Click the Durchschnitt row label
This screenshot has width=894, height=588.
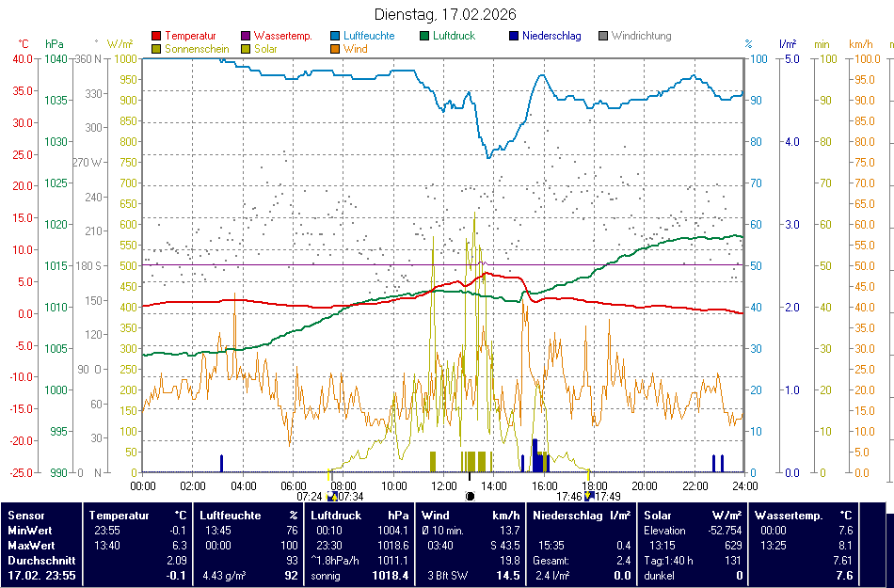click(39, 559)
